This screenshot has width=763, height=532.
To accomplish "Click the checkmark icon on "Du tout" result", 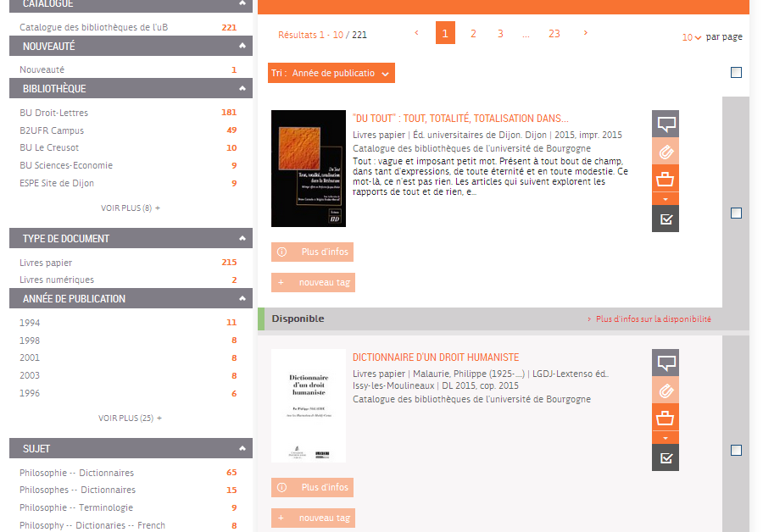I will 666,219.
